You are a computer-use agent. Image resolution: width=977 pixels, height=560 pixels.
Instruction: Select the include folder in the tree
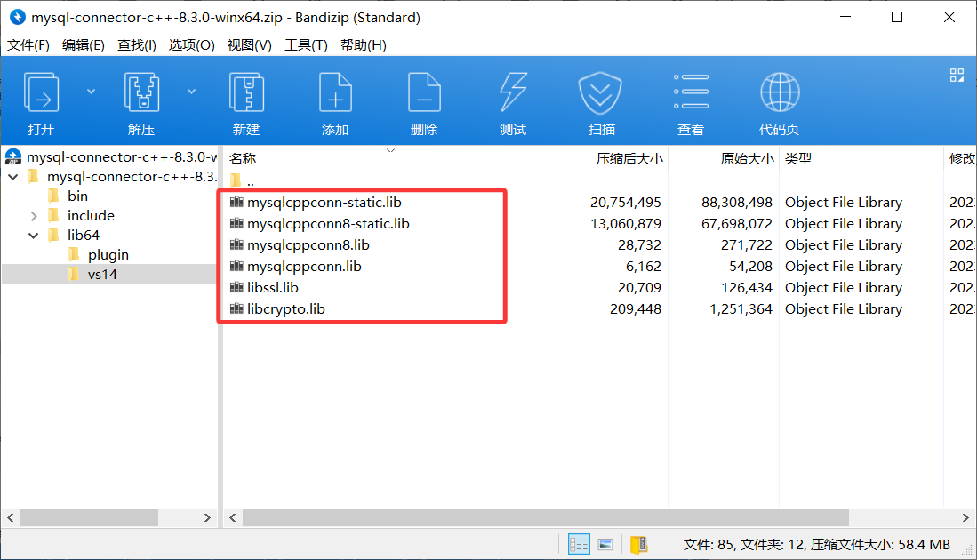(x=91, y=215)
